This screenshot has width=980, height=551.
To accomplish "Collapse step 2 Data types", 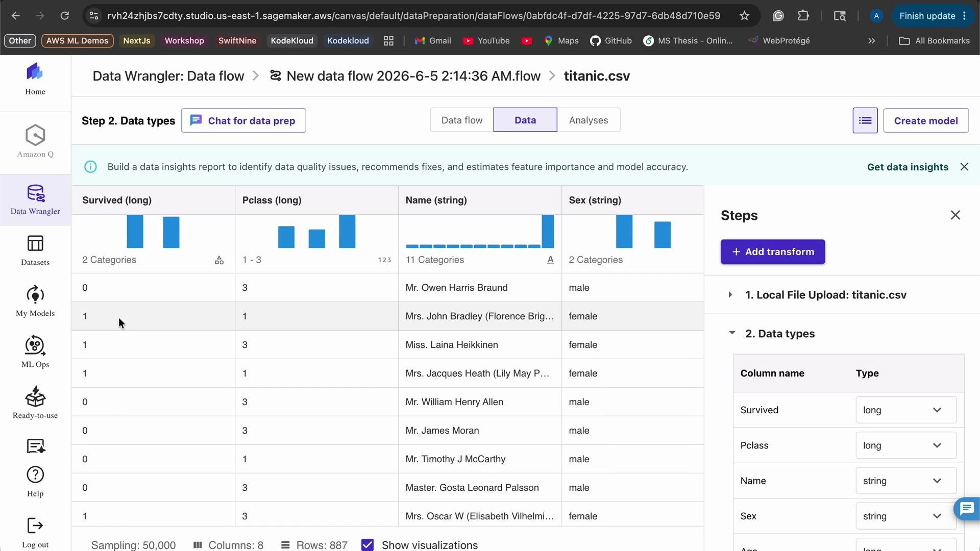I will pyautogui.click(x=732, y=333).
